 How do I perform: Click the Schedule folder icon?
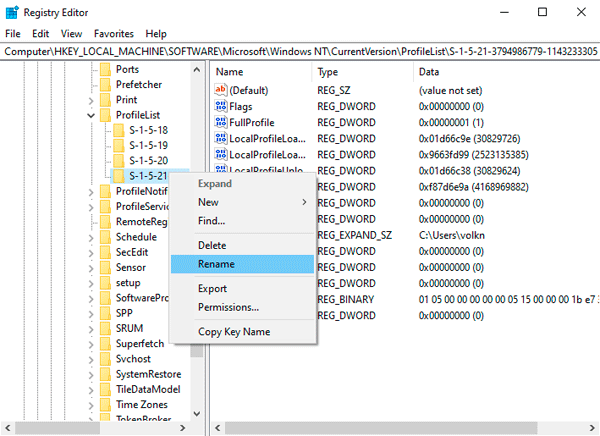click(105, 237)
